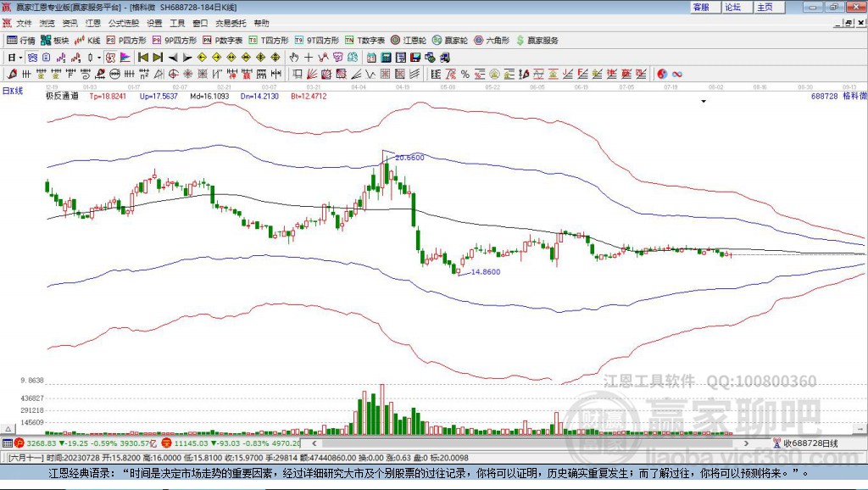The width and height of the screenshot is (868, 490).
Task: Click the spiral drawing tool icon
Action: click(x=86, y=74)
